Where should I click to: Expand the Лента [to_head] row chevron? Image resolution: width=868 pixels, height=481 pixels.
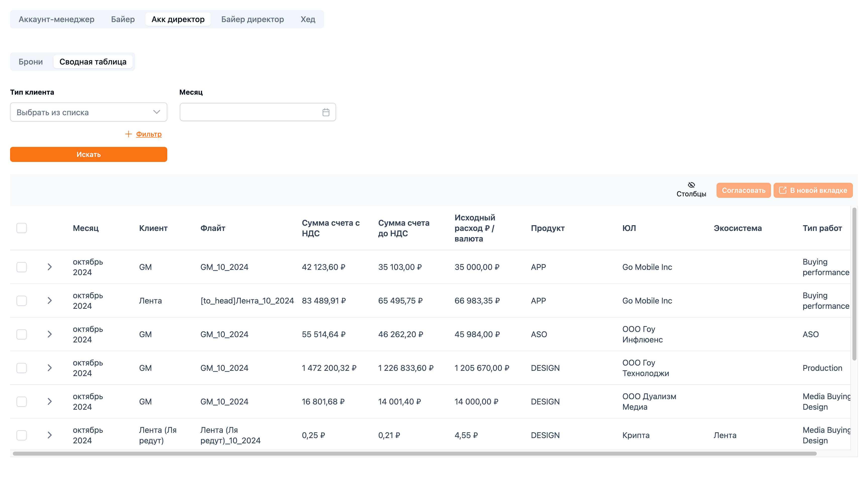tap(49, 300)
